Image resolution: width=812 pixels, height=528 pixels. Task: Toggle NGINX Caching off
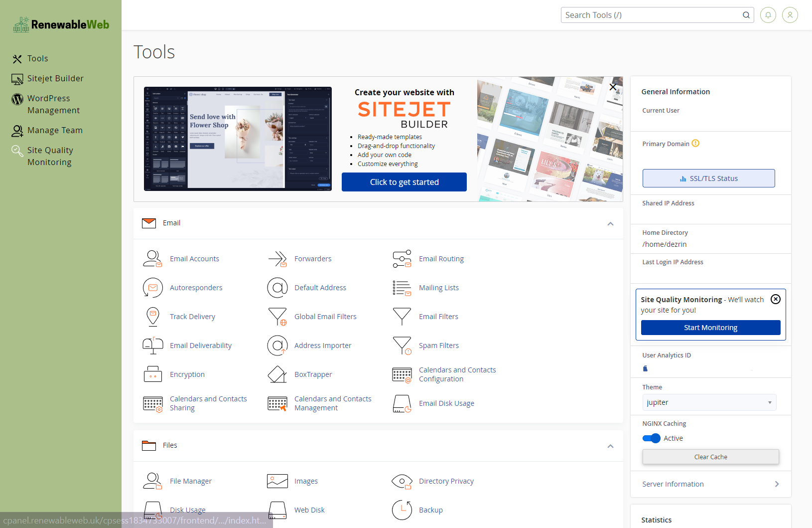pyautogui.click(x=651, y=438)
